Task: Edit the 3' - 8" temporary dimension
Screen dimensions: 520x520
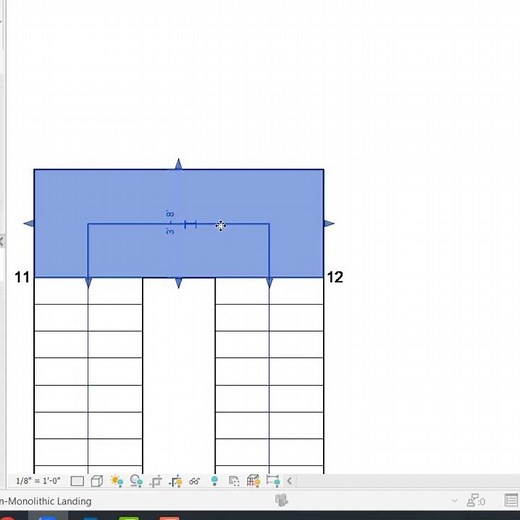Action: [x=170, y=222]
